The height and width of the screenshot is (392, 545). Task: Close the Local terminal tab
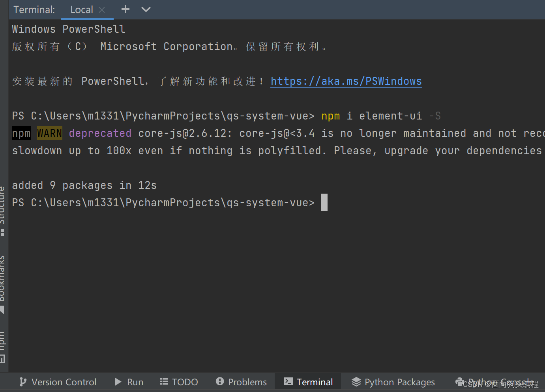[102, 10]
